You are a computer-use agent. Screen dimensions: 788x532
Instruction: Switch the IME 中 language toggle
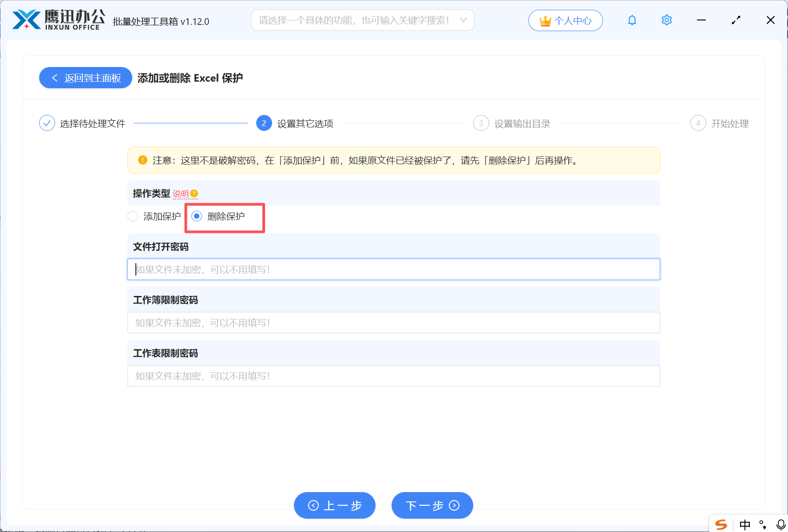(745, 524)
